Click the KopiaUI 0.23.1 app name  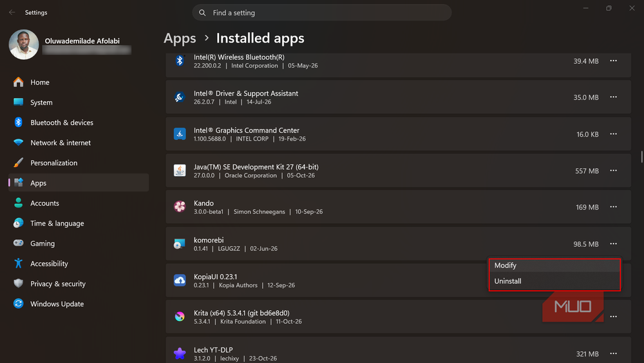click(215, 277)
